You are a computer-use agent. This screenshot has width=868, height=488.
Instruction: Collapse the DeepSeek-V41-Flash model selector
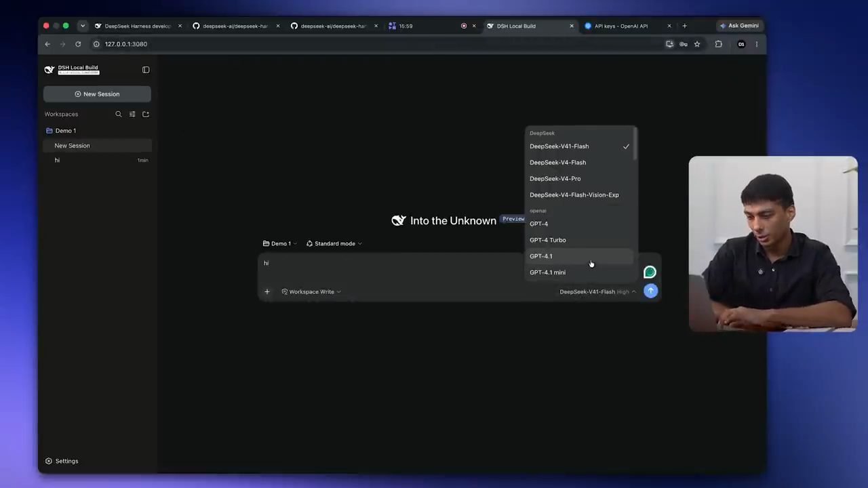[x=597, y=291]
